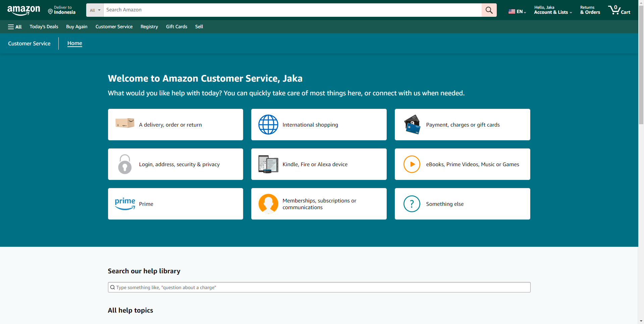Click the padlock icon for Login and security

point(125,164)
